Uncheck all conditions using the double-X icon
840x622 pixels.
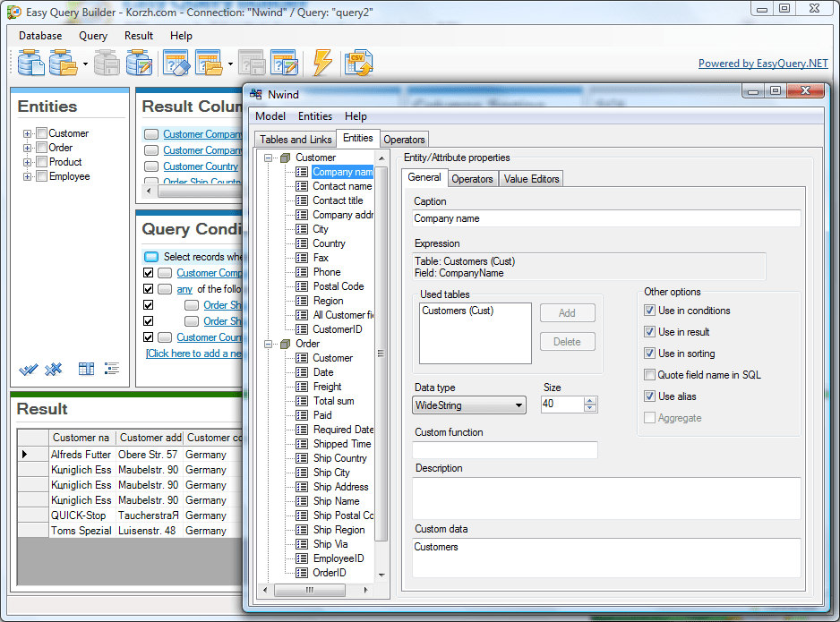[x=53, y=369]
